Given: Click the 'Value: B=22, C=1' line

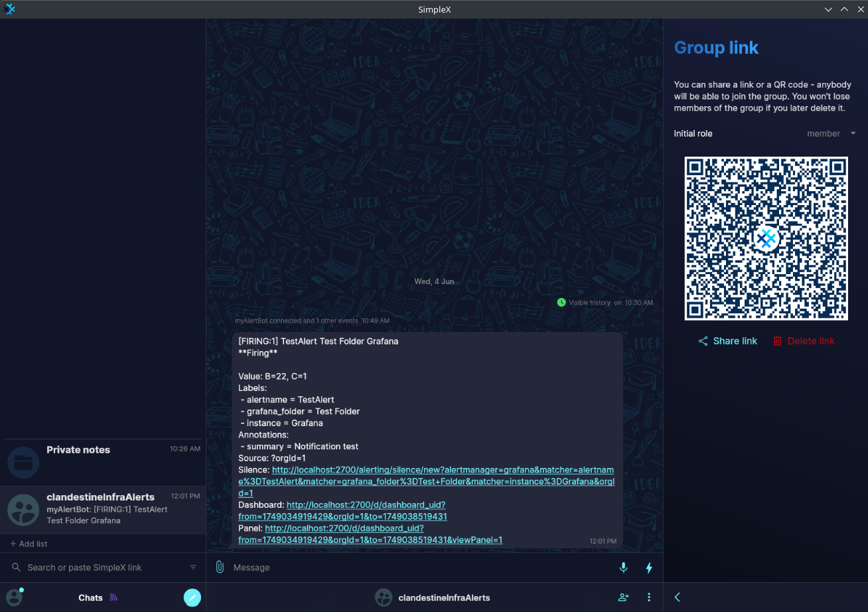Looking at the screenshot, I should (272, 376).
